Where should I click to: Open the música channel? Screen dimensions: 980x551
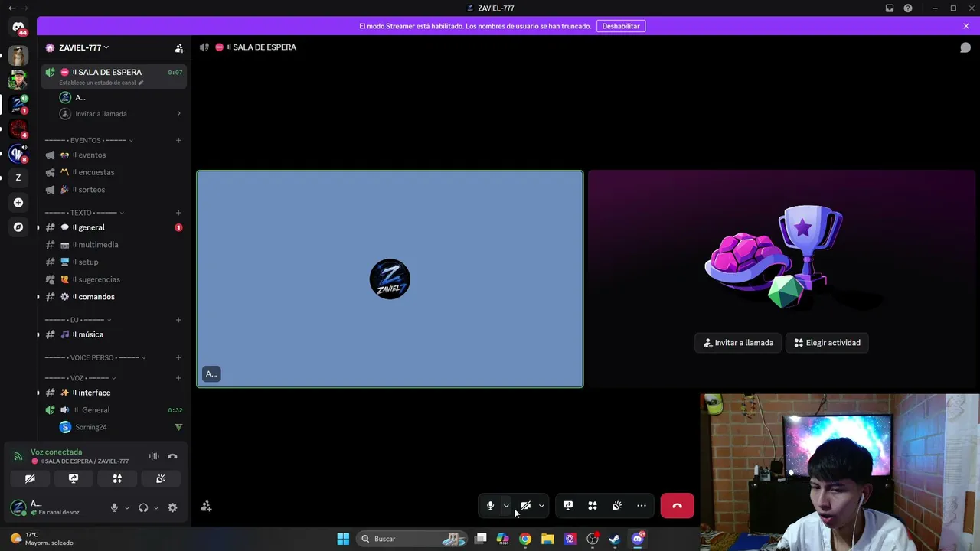[113, 334]
